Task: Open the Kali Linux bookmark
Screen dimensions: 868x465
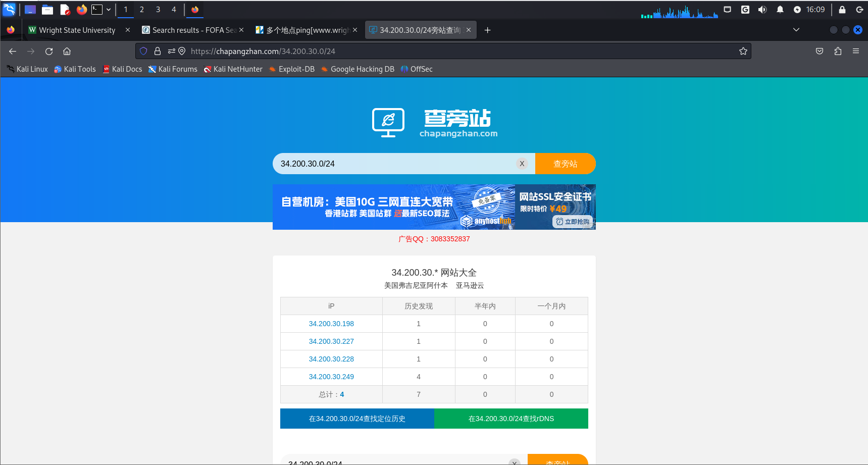Action: pos(27,69)
